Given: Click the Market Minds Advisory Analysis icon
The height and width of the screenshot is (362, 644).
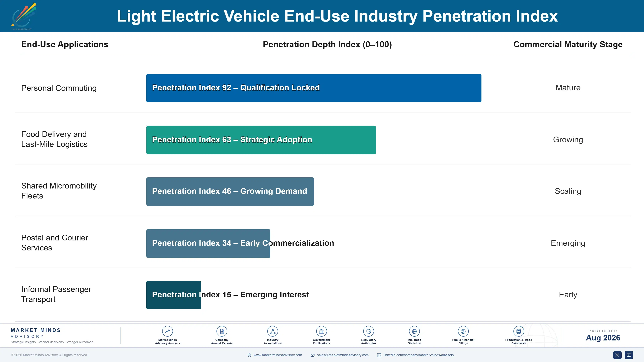Looking at the screenshot, I should click(168, 331).
